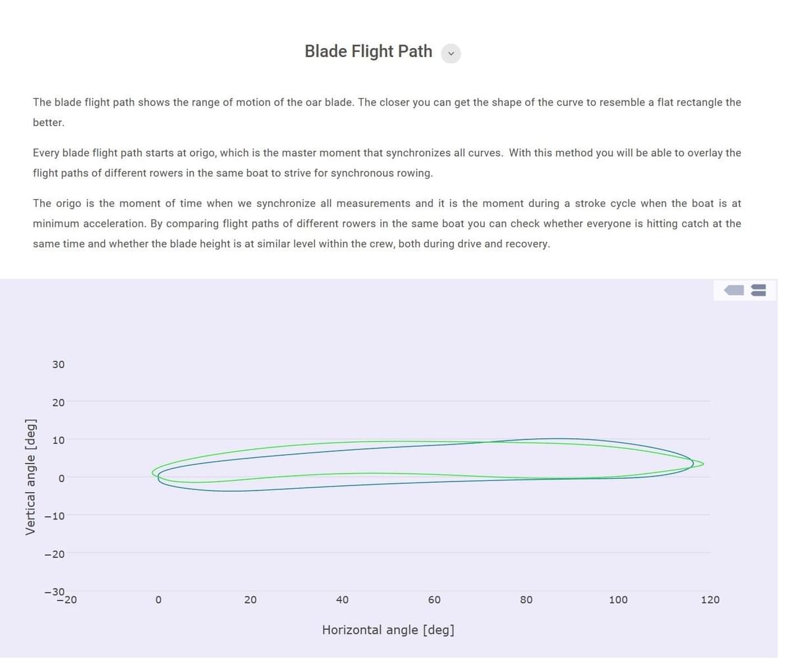The image size is (788, 672).
Task: Click the 120 tick on horizontal axis
Action: [710, 600]
